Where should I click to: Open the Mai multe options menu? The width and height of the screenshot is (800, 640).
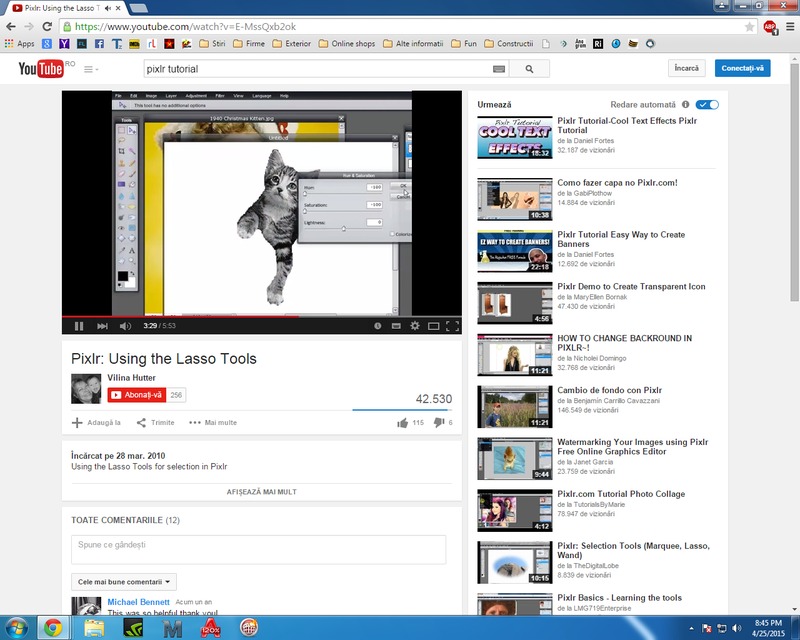pyautogui.click(x=213, y=423)
